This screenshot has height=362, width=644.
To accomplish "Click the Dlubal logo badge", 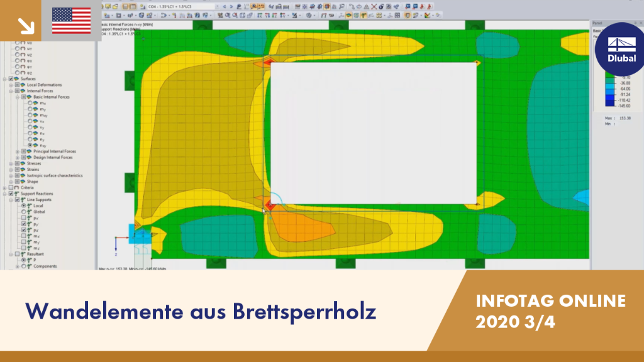I will click(621, 49).
